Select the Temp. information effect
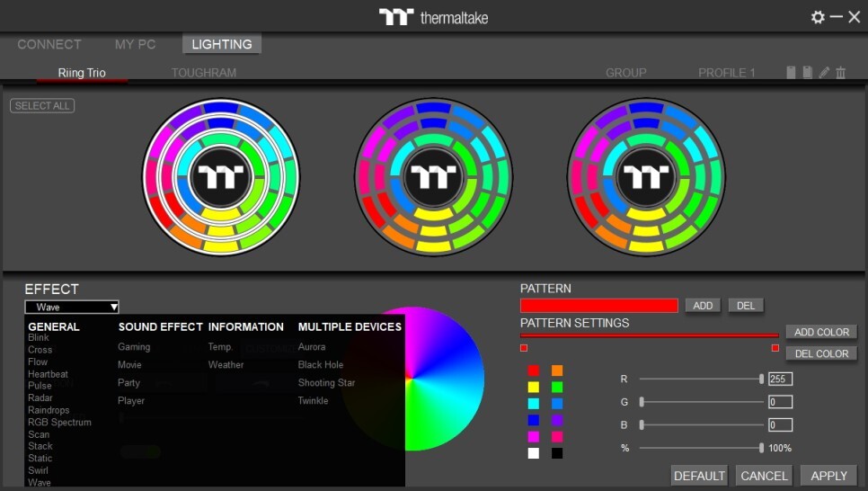 (x=220, y=347)
